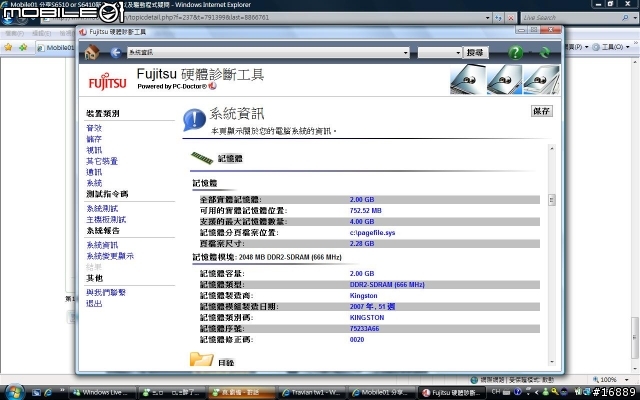640x400 pixels.
Task: Open 音效 device category link
Action: tap(94, 128)
